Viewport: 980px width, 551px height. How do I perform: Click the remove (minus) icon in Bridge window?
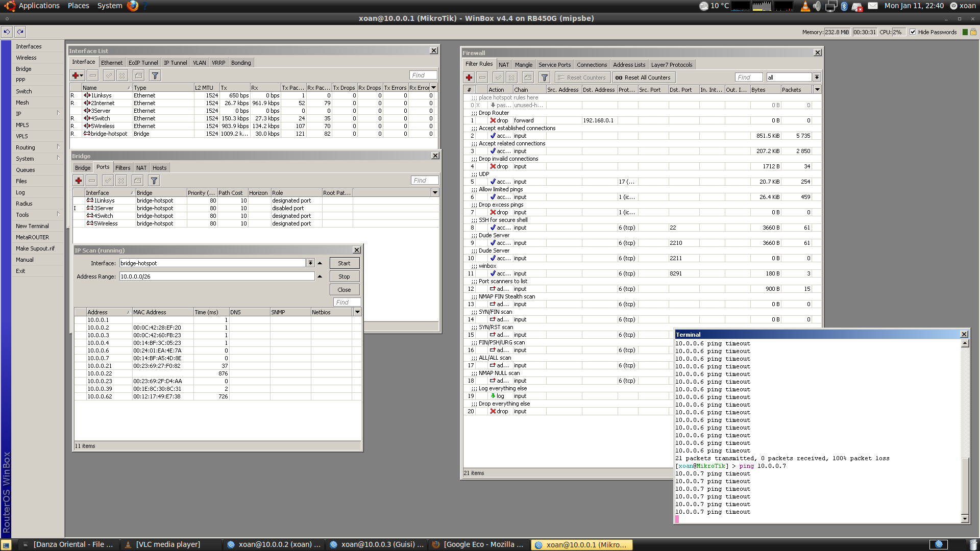click(x=92, y=181)
